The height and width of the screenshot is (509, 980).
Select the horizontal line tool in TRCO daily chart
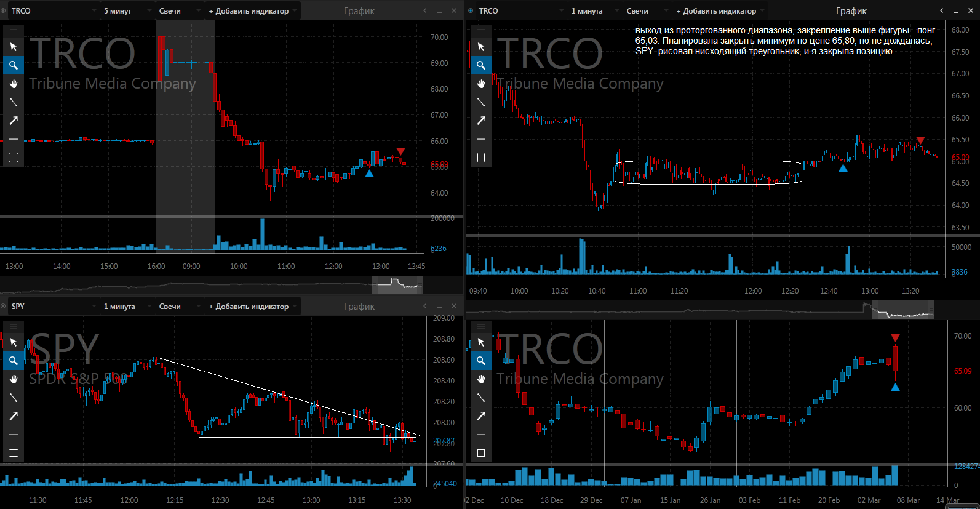click(x=481, y=435)
